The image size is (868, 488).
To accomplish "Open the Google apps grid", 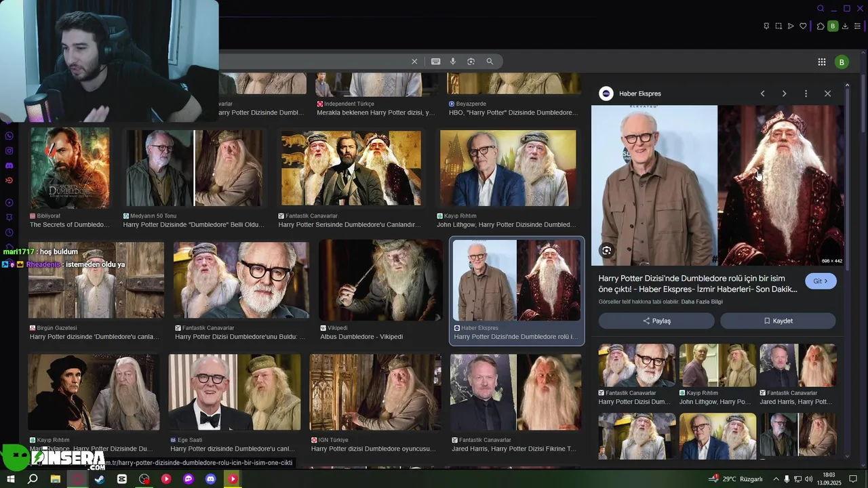I will point(821,62).
